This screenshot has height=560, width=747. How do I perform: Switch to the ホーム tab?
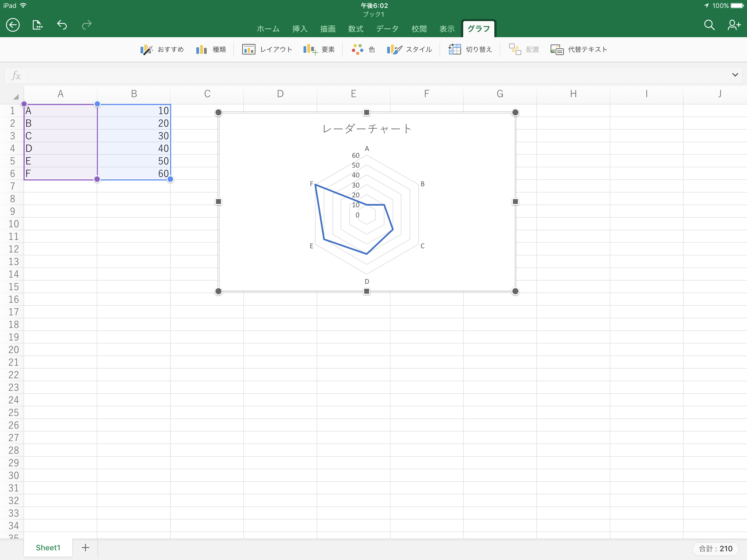pyautogui.click(x=268, y=29)
